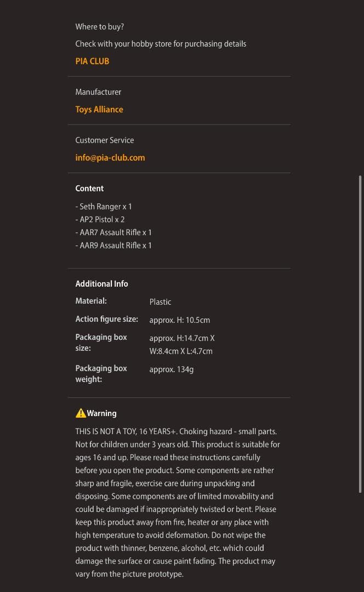
Task: Click the action figure size value
Action: click(x=179, y=320)
